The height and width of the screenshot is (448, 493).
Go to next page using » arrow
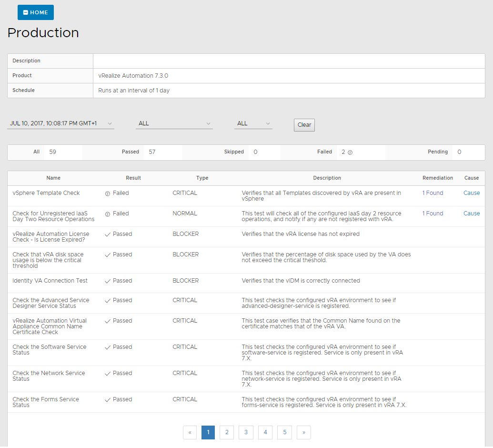pyautogui.click(x=303, y=432)
